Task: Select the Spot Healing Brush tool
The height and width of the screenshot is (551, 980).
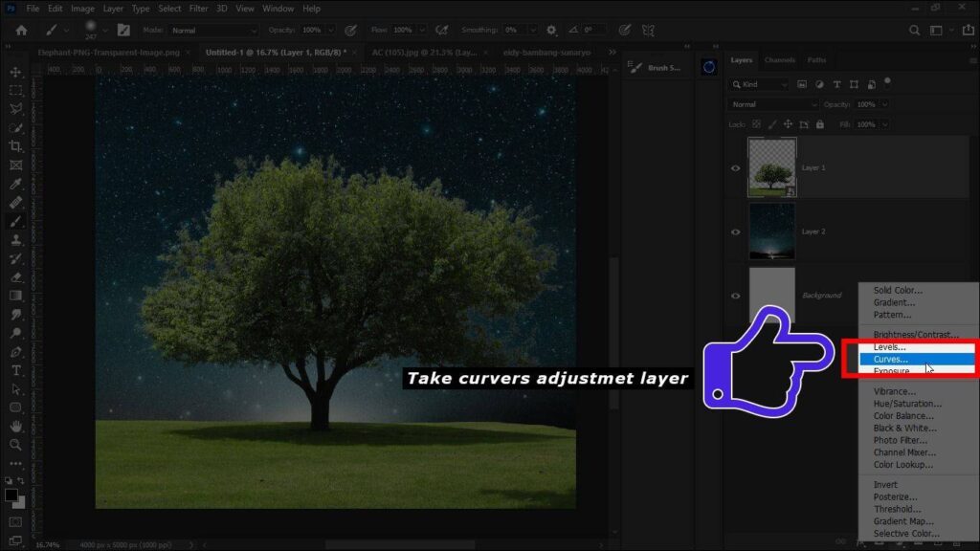Action: [x=15, y=203]
